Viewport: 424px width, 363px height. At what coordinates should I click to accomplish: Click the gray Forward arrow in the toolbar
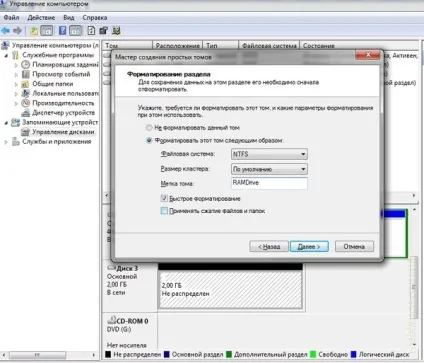click(17, 31)
